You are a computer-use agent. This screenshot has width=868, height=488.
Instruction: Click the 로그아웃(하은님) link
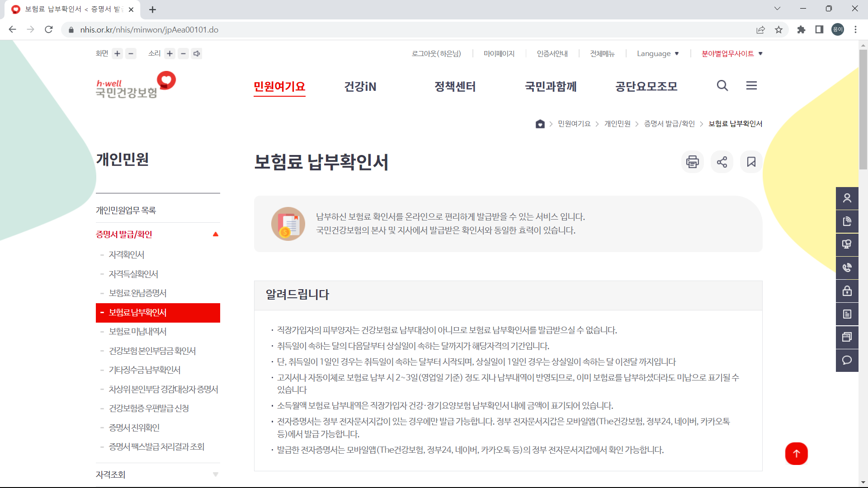point(436,53)
